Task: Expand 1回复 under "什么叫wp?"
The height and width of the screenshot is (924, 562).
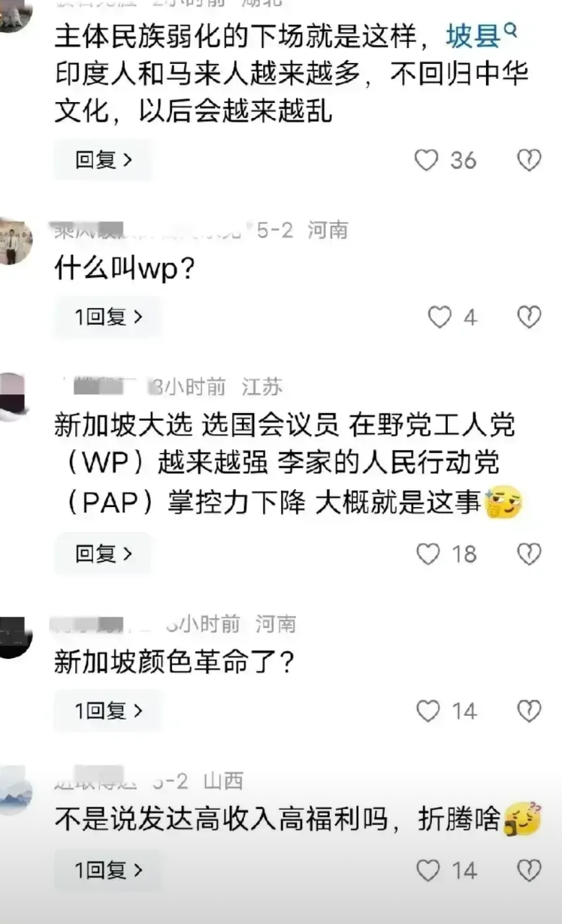Action: click(x=108, y=318)
